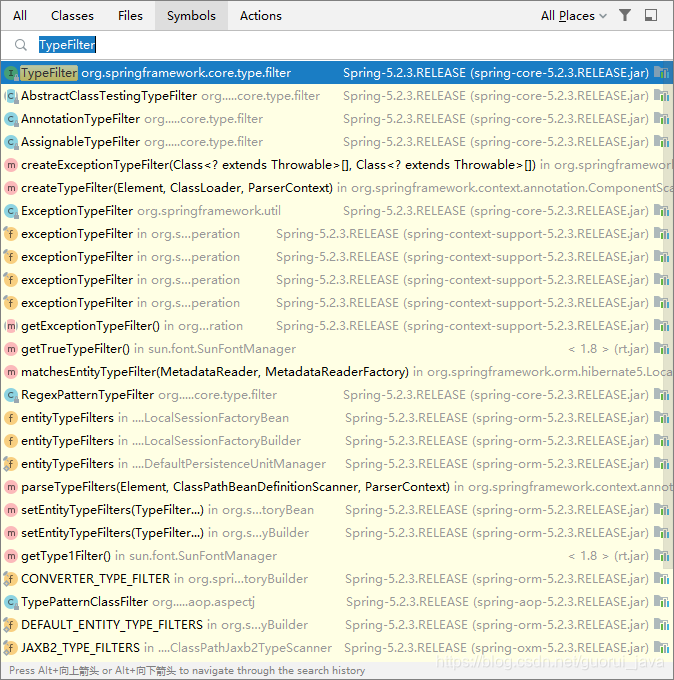
Task: Click field icon of JAXB2_TYPE_FILTERS
Action: click(10, 647)
